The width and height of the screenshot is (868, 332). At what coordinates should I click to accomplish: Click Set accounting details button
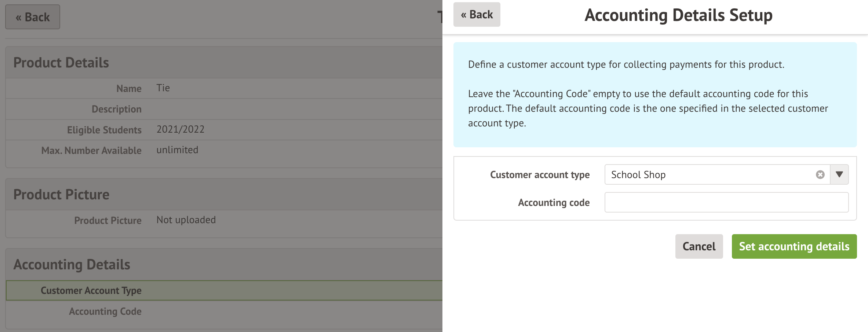point(794,246)
